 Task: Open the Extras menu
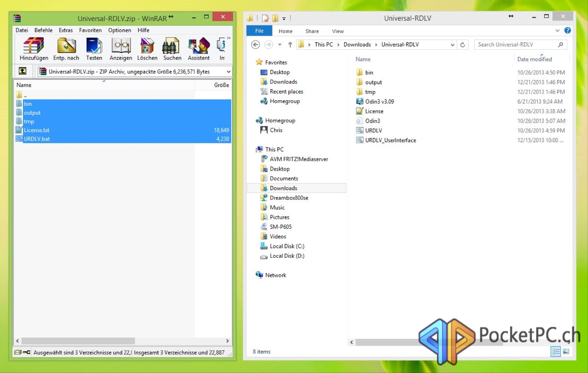pyautogui.click(x=66, y=30)
